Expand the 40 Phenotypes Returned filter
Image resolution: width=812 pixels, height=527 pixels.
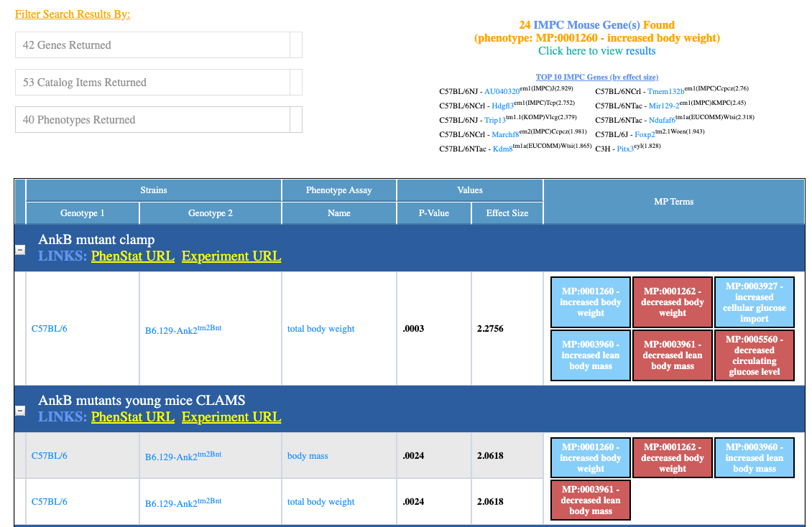click(159, 119)
